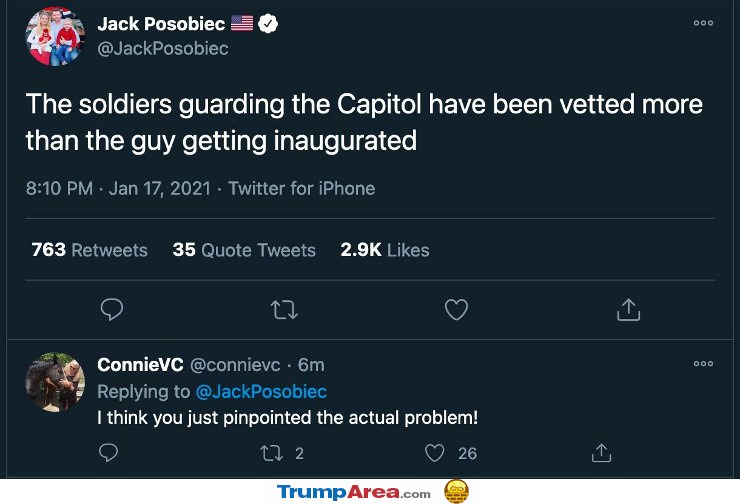This screenshot has height=504, width=740.
Task: View the 35 Quote Tweets
Action: click(244, 250)
